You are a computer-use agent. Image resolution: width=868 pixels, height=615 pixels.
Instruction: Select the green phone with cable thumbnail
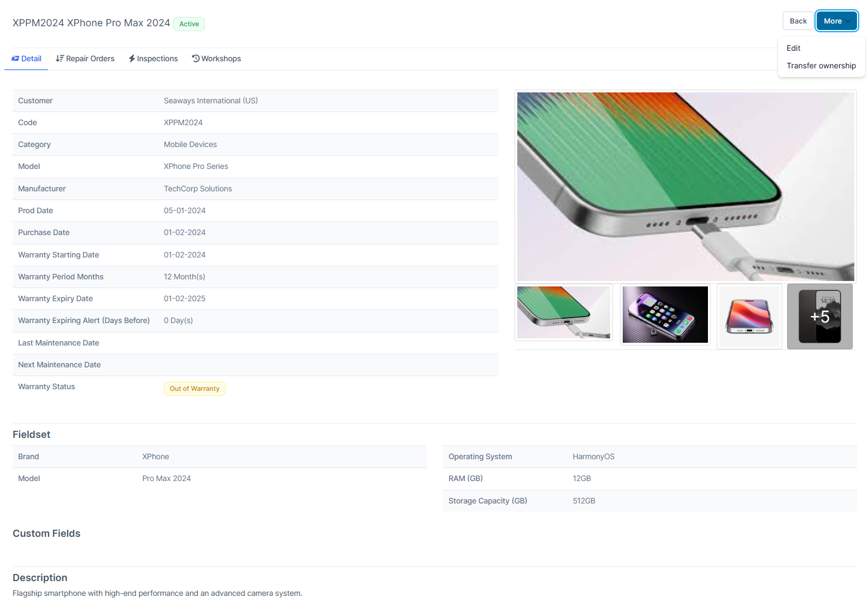pos(564,313)
